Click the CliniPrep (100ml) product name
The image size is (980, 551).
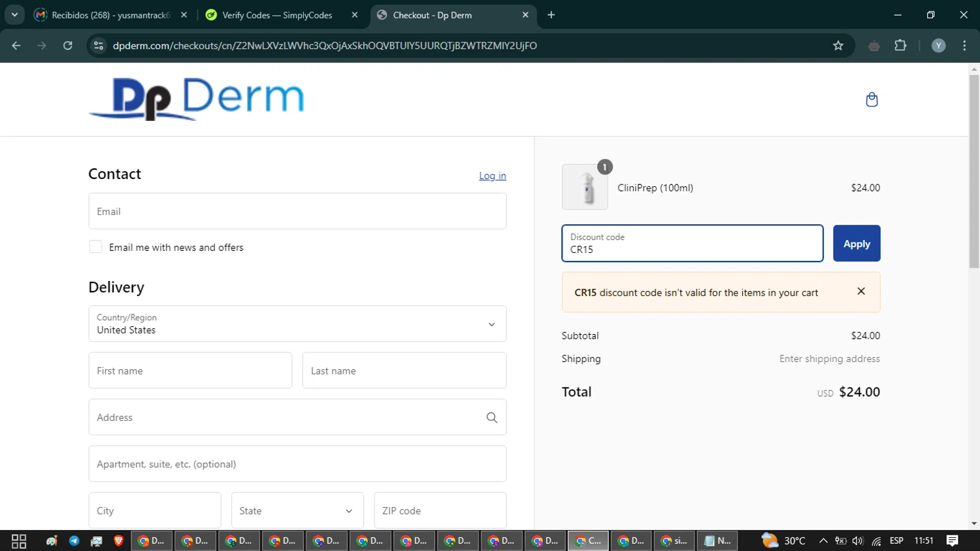pyautogui.click(x=655, y=188)
